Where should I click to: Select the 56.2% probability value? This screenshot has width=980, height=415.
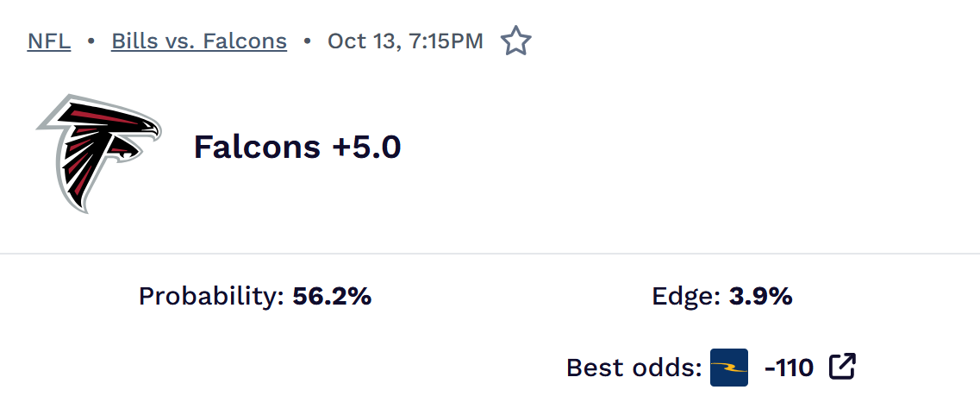pyautogui.click(x=332, y=297)
